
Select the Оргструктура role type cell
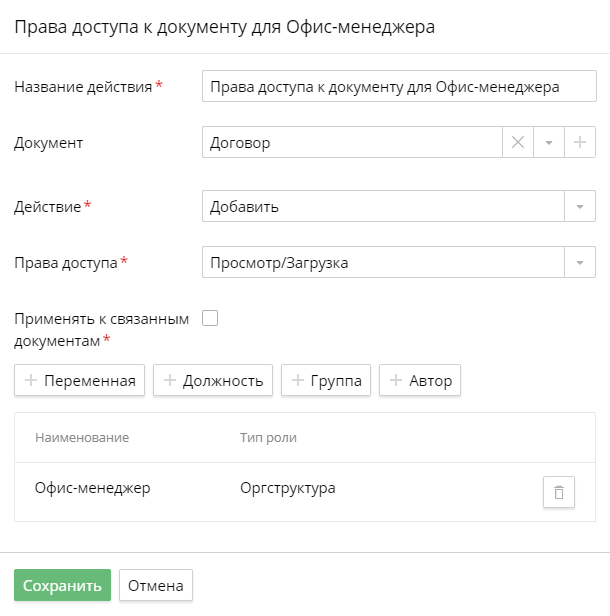[x=288, y=488]
